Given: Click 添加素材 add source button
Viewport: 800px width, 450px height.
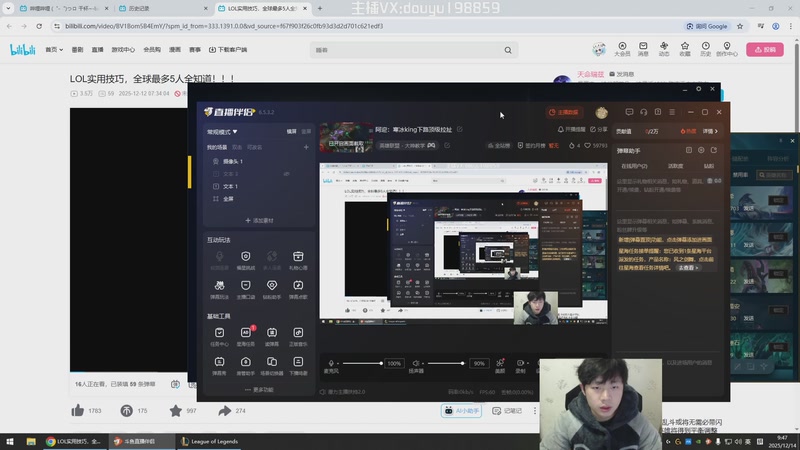Looking at the screenshot, I should coord(259,220).
